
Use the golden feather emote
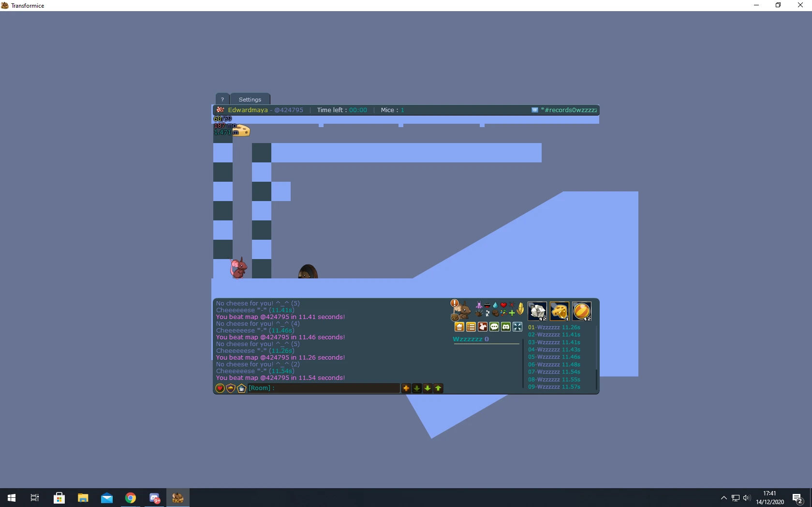[x=520, y=308]
